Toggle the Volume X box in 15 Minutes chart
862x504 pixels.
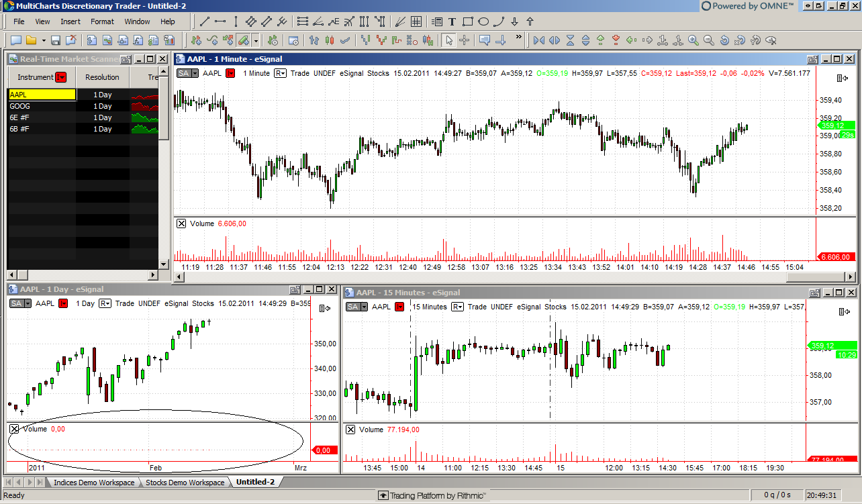pos(350,430)
